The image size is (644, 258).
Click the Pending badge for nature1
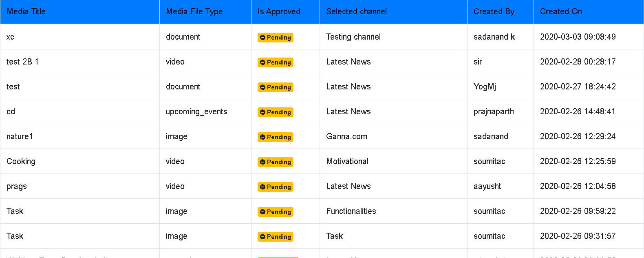tap(276, 137)
